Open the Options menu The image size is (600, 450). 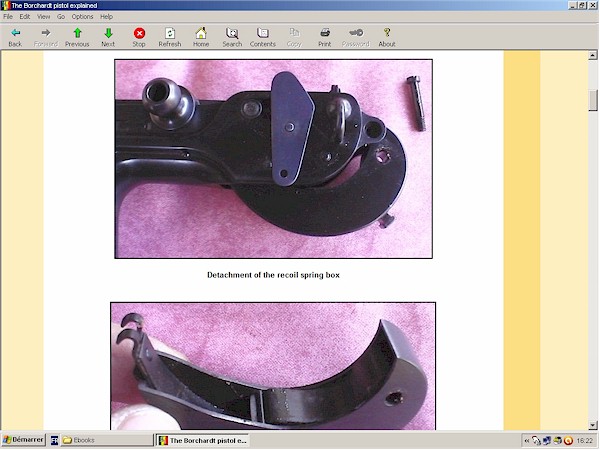(x=82, y=16)
